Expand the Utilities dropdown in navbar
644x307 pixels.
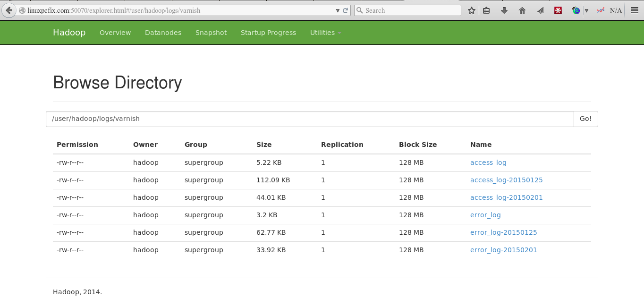pyautogui.click(x=325, y=33)
